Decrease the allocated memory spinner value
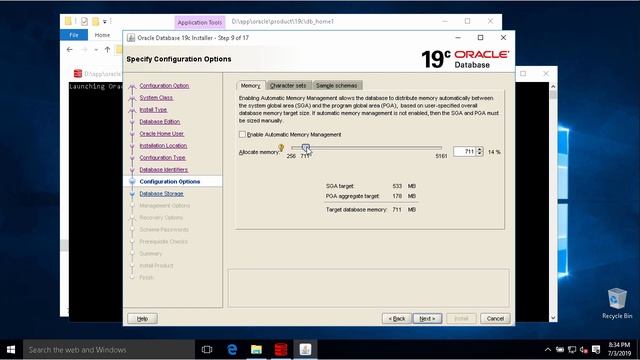Screen dimensions: 640x360 (x=480, y=154)
